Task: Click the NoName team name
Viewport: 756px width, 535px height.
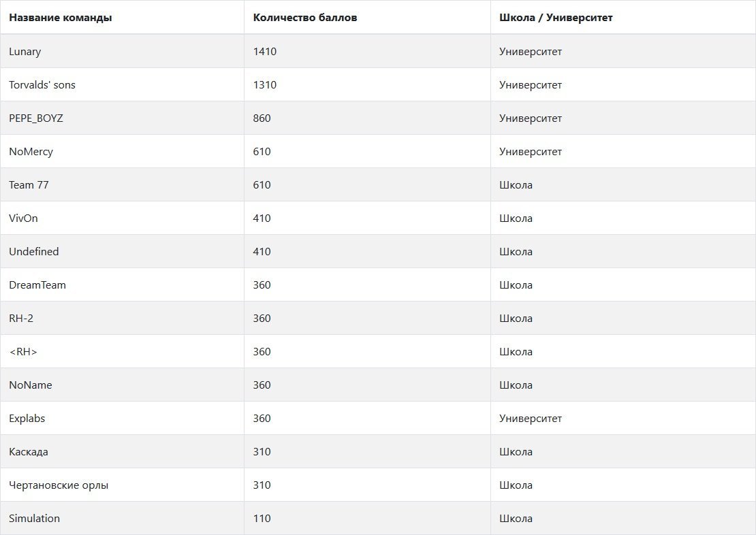Action: (x=31, y=385)
